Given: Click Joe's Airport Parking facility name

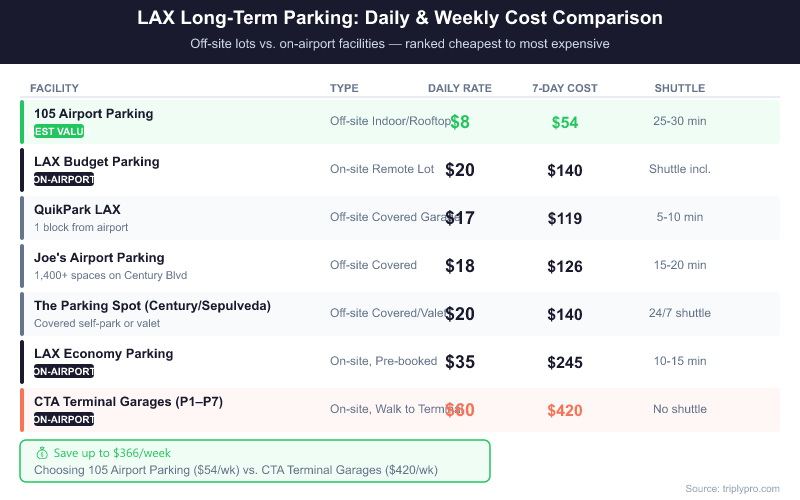Looking at the screenshot, I should pos(99,258).
